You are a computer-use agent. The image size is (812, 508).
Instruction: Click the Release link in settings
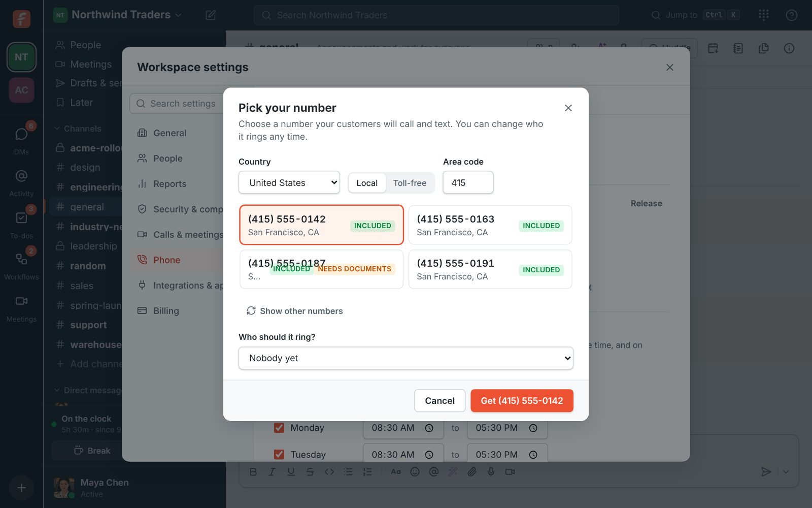coord(646,203)
